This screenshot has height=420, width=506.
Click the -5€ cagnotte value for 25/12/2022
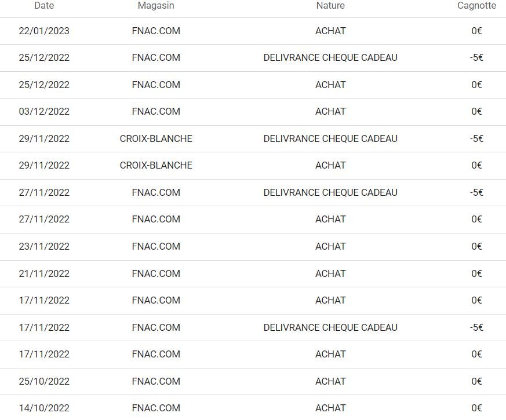click(476, 58)
